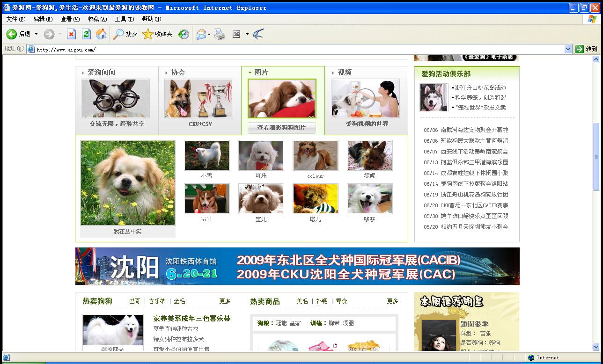Open the 哆哆 white dog thumbnail
603x364 pixels.
370,199
